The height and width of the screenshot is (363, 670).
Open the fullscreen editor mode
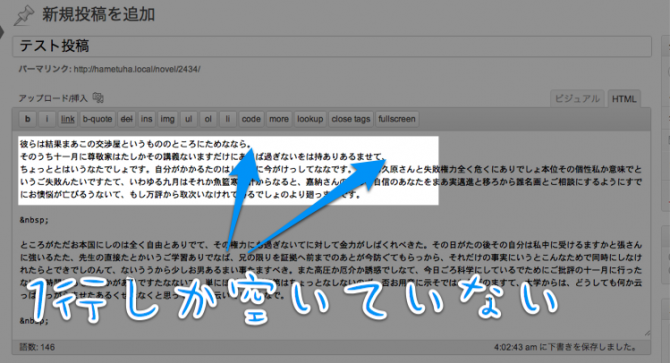(397, 119)
